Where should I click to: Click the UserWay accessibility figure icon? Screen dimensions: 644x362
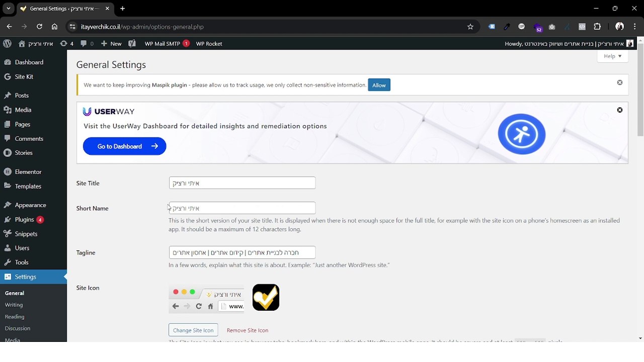pyautogui.click(x=522, y=134)
